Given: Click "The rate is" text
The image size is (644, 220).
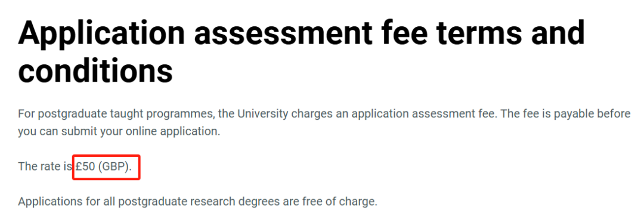Looking at the screenshot, I should pos(45,167).
